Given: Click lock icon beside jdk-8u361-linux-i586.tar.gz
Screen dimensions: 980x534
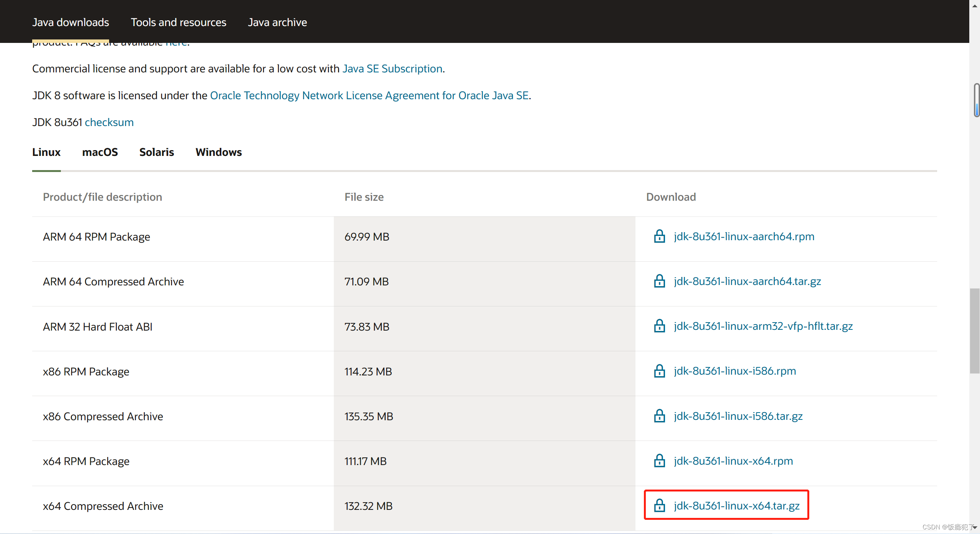Looking at the screenshot, I should pos(659,416).
